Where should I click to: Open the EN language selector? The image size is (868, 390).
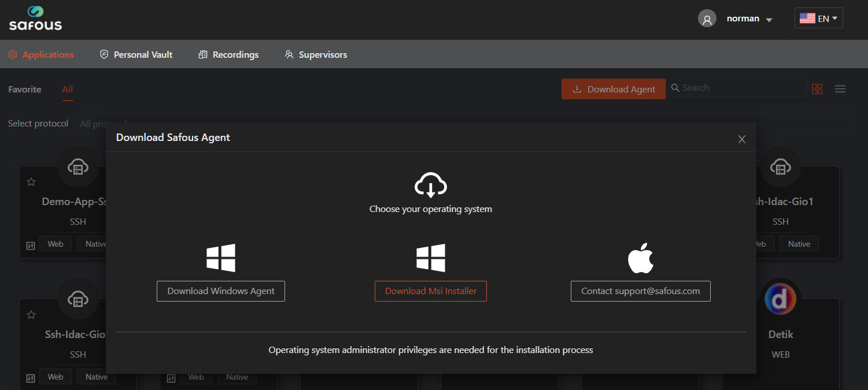[x=818, y=18]
